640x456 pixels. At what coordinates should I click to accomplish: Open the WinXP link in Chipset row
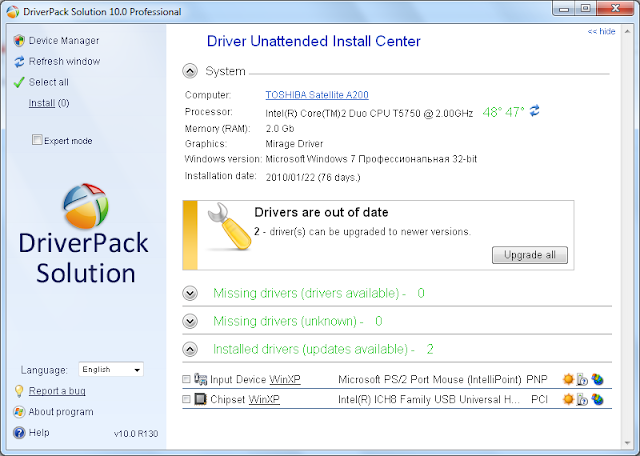pyautogui.click(x=264, y=399)
